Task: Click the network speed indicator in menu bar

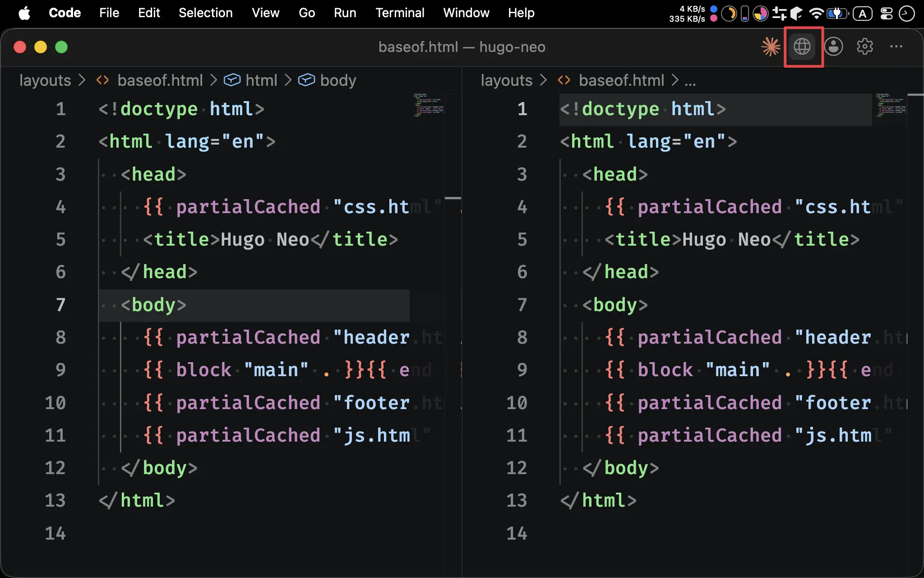Action: coord(687,14)
